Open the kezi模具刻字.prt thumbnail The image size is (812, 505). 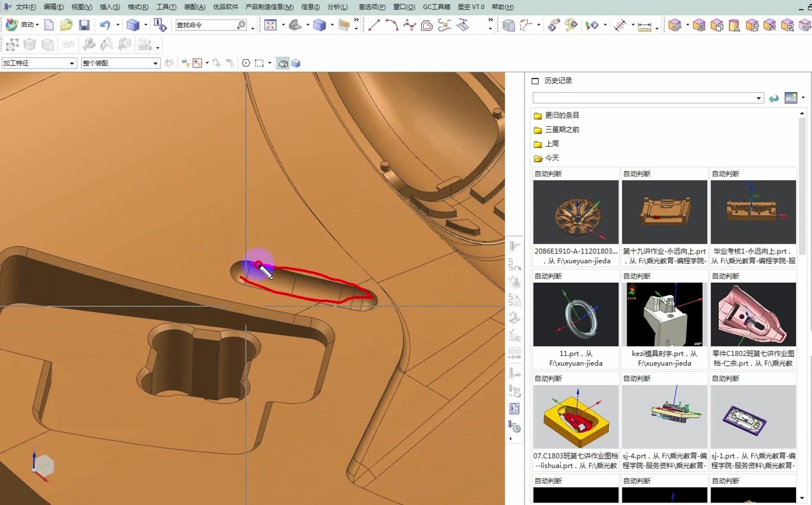[665, 314]
